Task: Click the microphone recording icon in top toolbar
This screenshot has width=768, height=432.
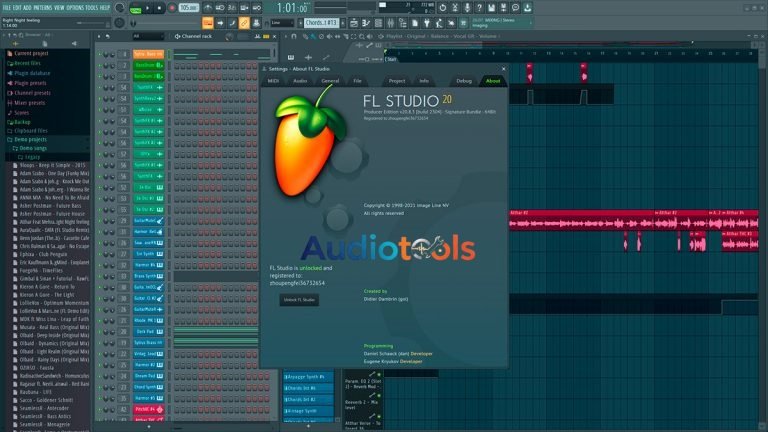Action: point(467,8)
